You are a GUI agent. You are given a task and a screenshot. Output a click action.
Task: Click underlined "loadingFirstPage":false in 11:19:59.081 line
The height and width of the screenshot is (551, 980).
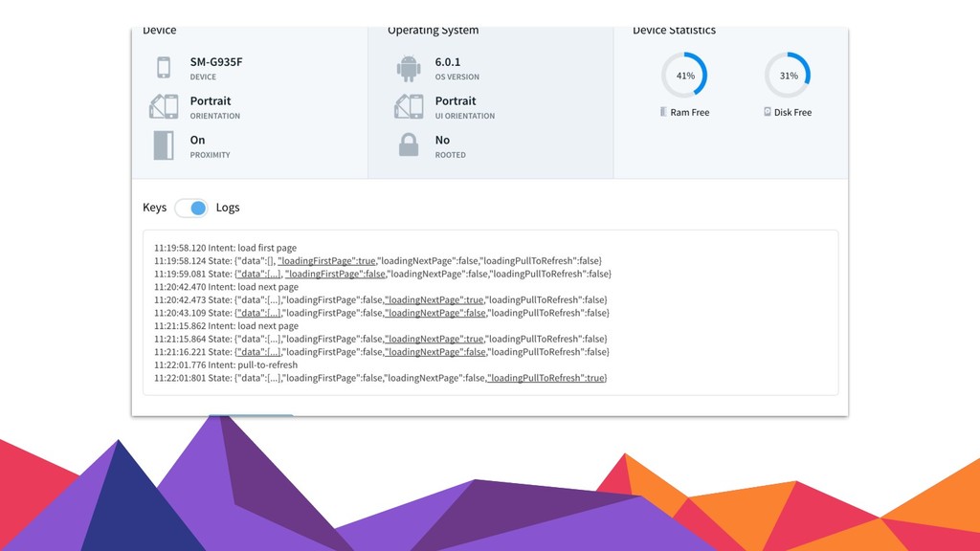point(335,274)
